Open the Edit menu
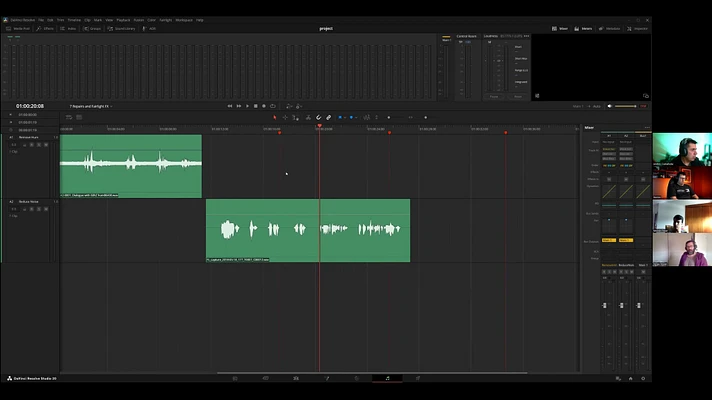This screenshot has width=712, height=400. coord(50,20)
